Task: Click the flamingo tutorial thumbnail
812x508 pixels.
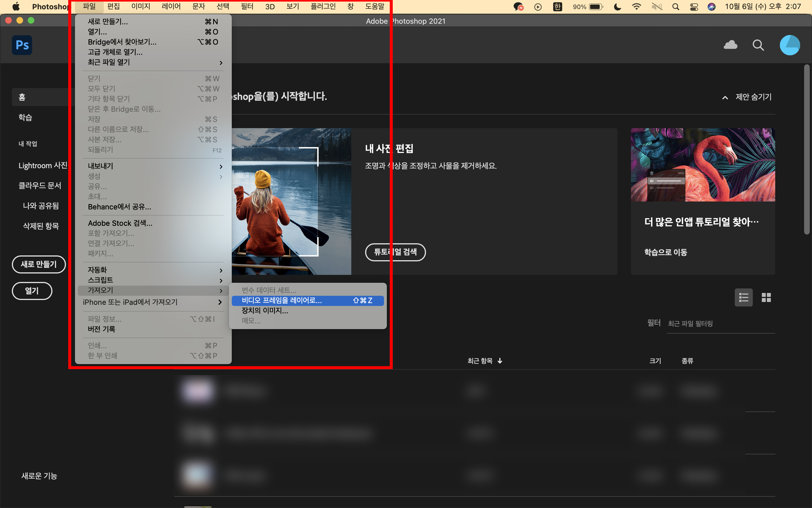Action: 703,165
